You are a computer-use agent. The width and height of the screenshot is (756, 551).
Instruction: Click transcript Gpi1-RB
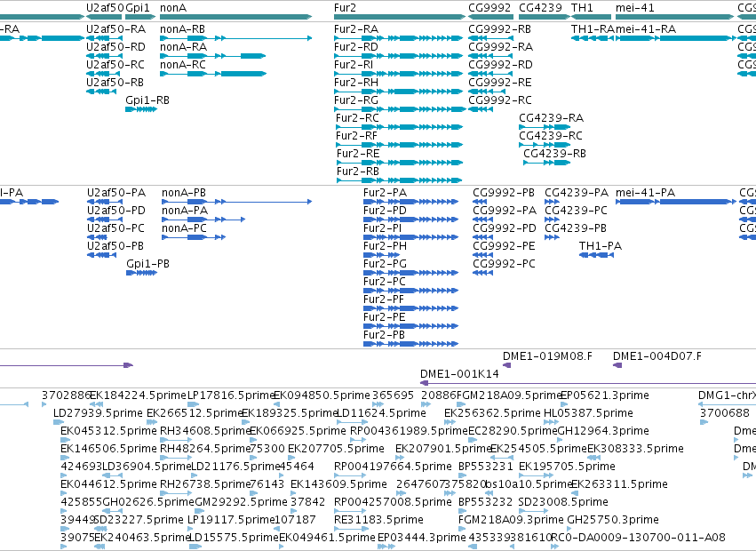click(x=141, y=109)
